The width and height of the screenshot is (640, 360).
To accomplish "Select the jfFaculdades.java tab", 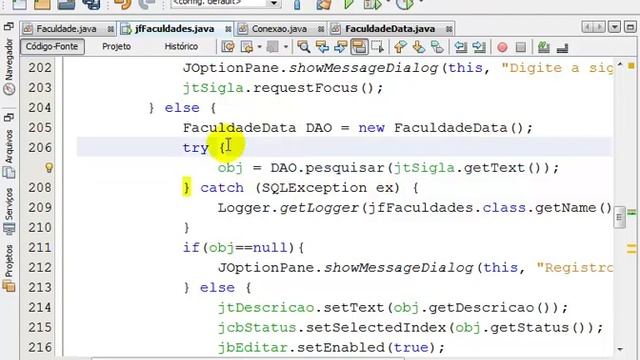I will click(x=174, y=29).
